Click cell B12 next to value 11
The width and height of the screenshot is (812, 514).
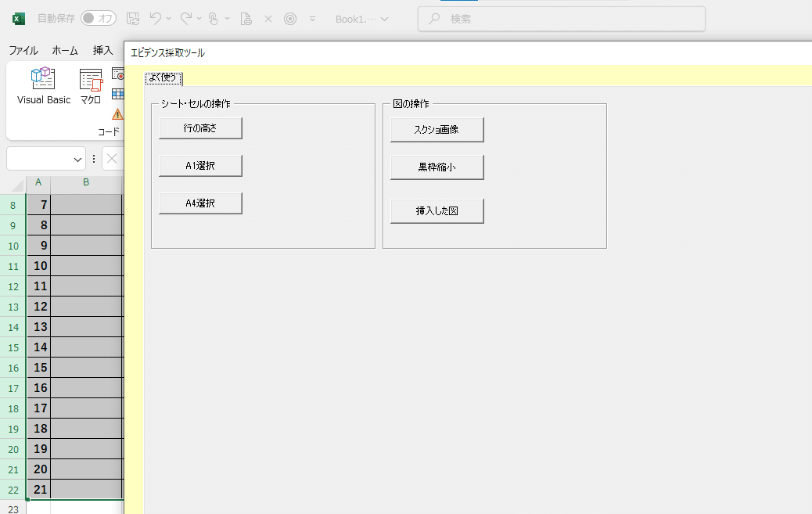87,286
